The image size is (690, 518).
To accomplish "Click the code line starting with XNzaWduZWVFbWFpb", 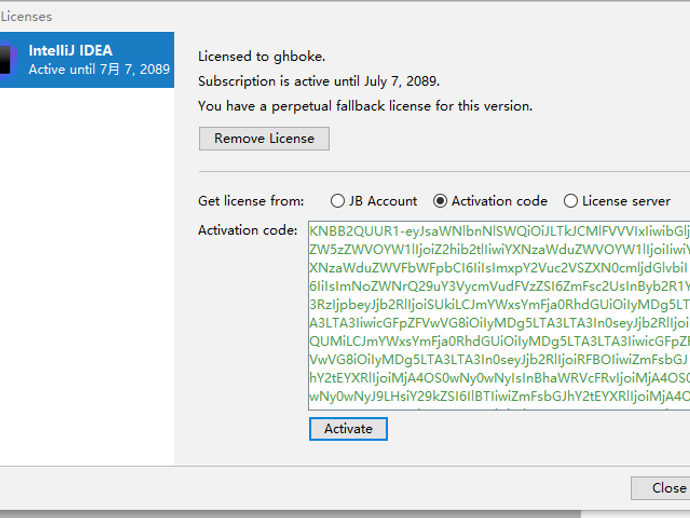I will point(499,268).
